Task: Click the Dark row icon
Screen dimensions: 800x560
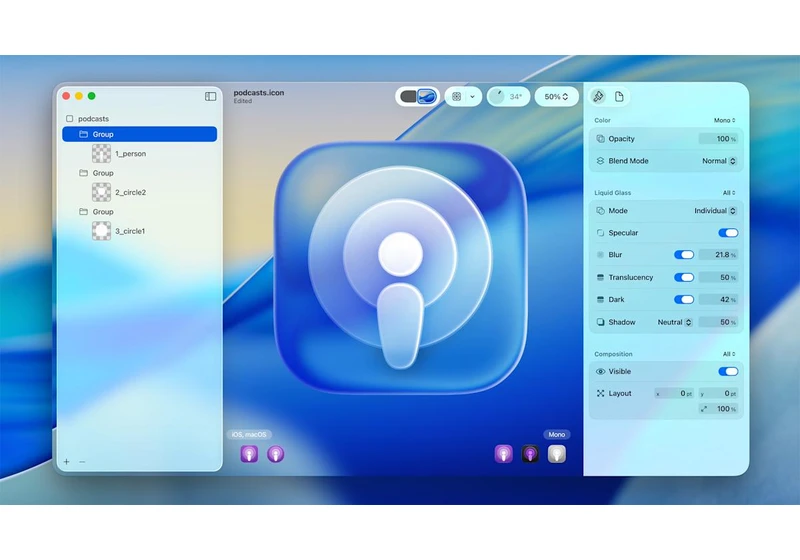Action: click(x=601, y=299)
